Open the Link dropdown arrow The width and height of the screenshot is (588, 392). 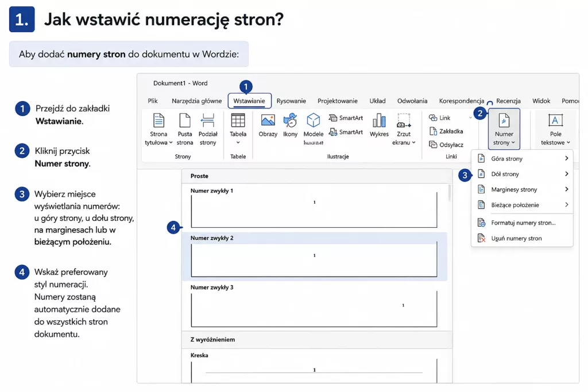(470, 118)
